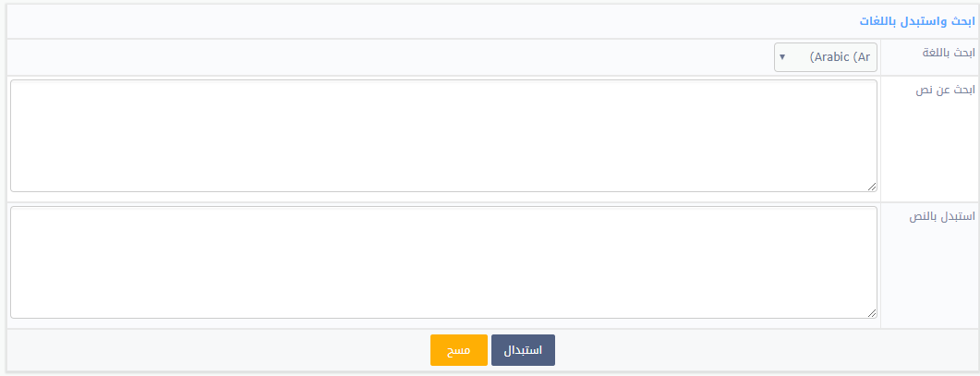Grab the resize handle of search text area
The image size is (980, 376).
(x=872, y=187)
